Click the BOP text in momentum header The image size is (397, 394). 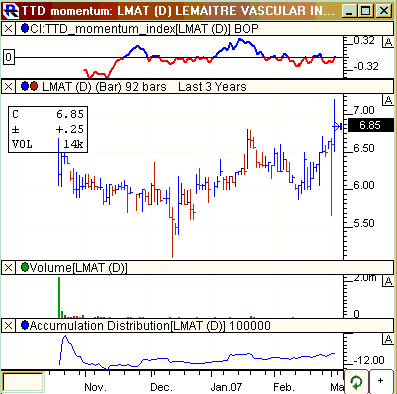246,29
